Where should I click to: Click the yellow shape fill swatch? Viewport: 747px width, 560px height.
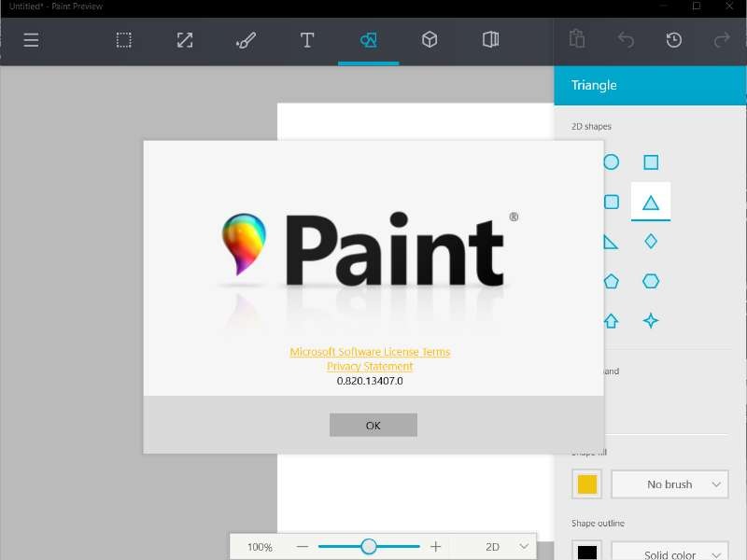coord(586,484)
